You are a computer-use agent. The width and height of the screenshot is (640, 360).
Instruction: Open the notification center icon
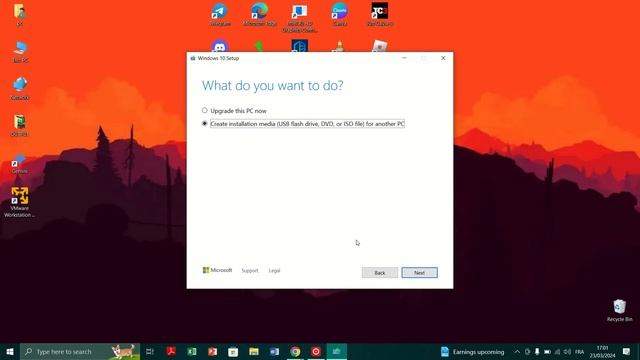[x=627, y=351]
